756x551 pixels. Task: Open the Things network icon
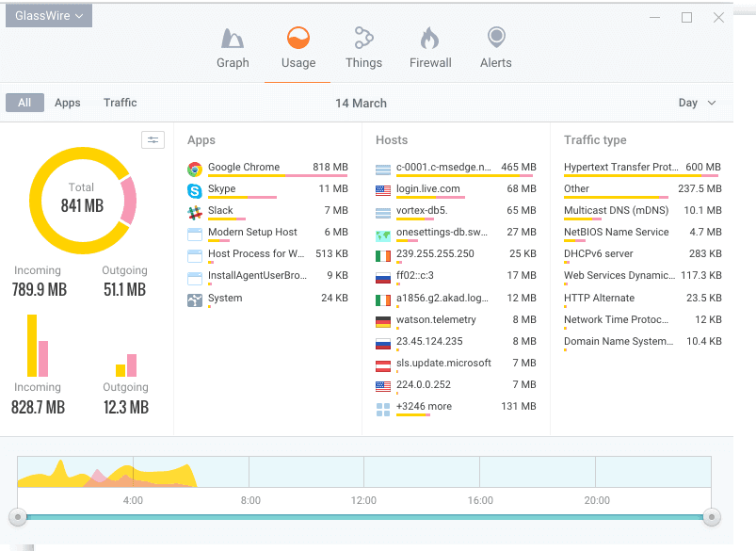click(x=363, y=38)
